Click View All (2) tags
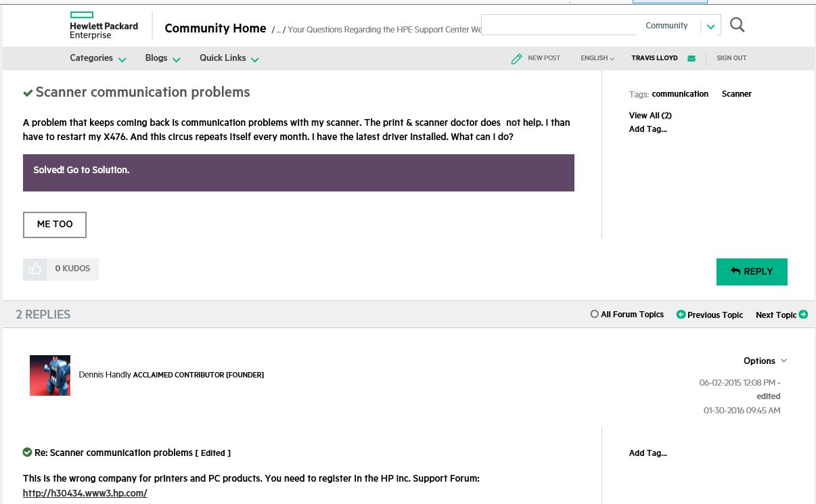 (650, 116)
